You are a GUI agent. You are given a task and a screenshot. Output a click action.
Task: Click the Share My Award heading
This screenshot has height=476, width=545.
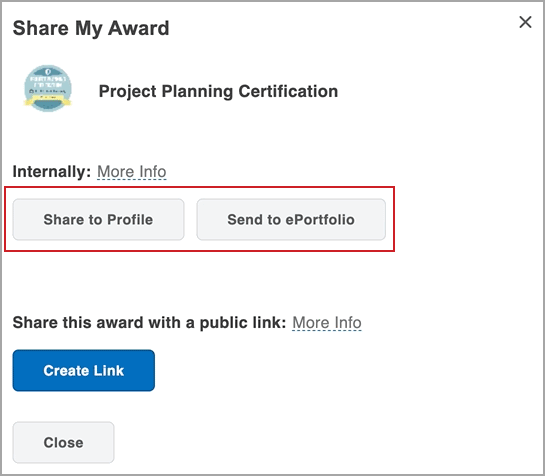point(91,28)
